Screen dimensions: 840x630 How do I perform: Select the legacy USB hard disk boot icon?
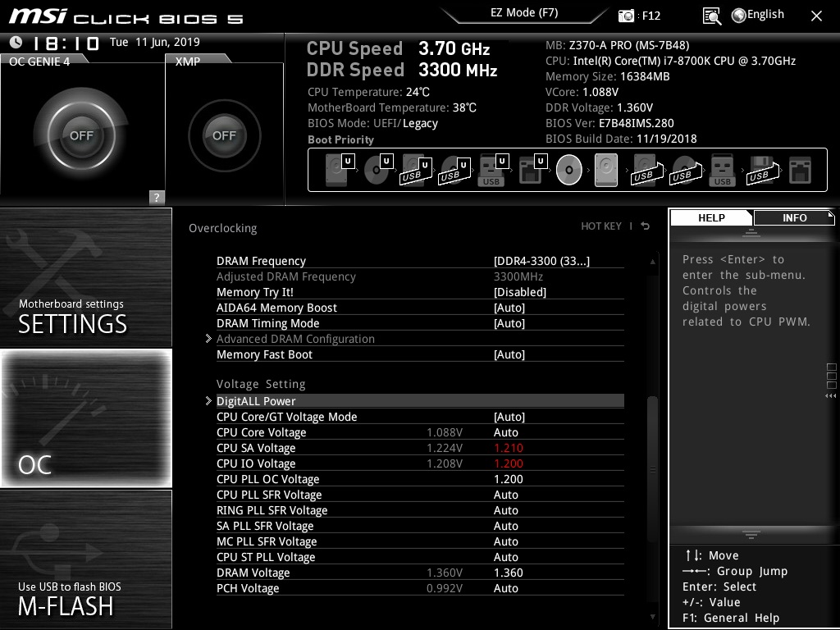coord(646,170)
